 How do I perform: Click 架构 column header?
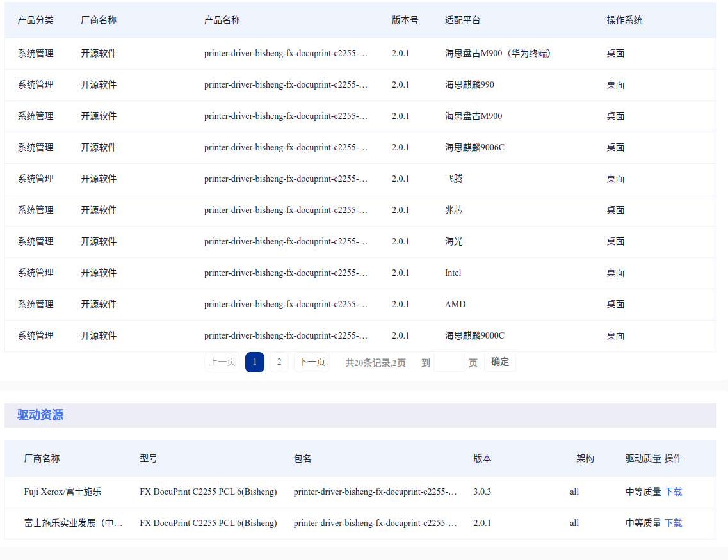coord(585,459)
